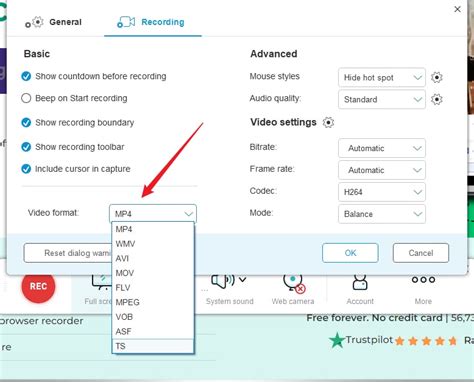Click the Reset dialog warnings button
Viewport: 474px width, 382px height.
point(68,253)
